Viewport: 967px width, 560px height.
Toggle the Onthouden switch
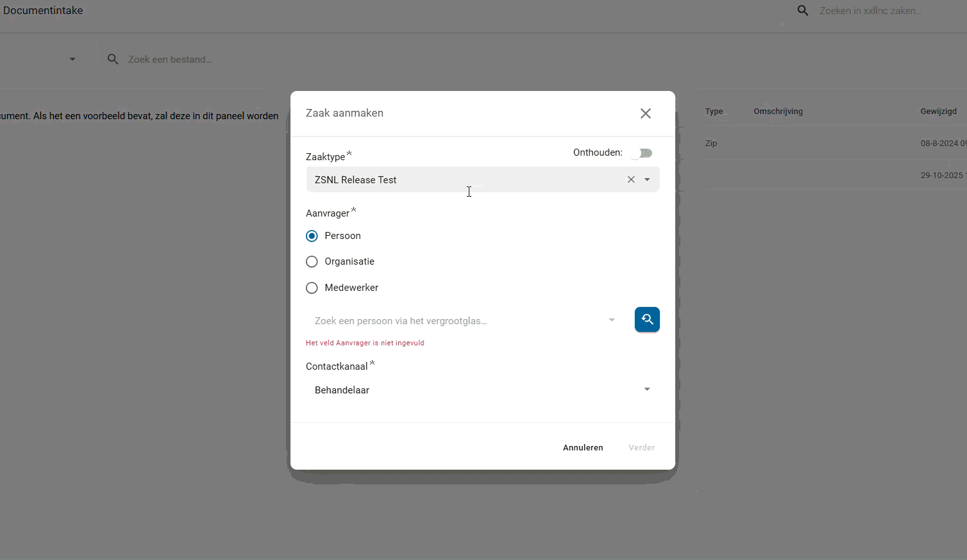tap(641, 153)
